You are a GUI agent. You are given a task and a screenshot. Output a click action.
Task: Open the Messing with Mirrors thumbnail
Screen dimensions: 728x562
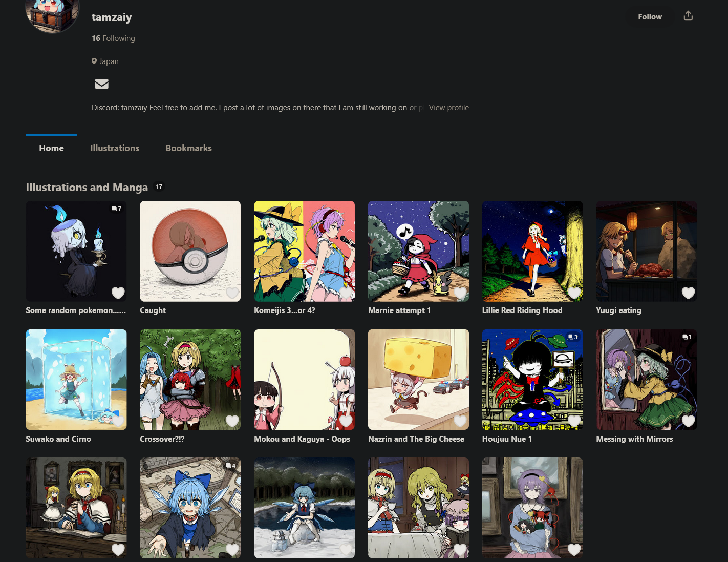(x=647, y=380)
